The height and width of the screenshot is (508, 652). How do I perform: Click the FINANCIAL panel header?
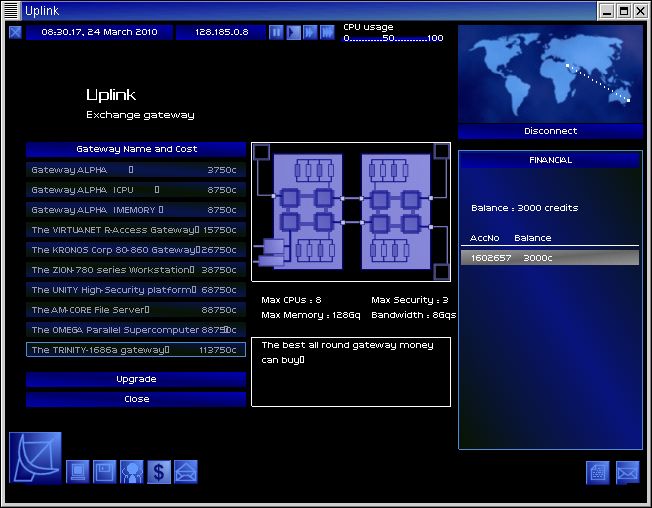550,160
